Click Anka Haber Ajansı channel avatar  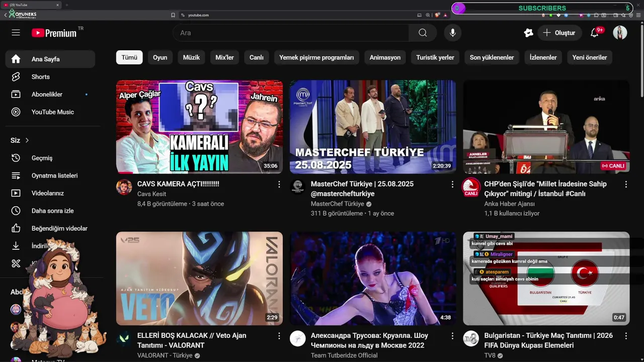(471, 187)
